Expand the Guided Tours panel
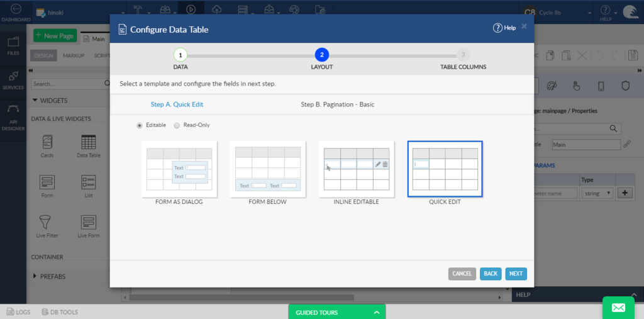 (x=337, y=313)
